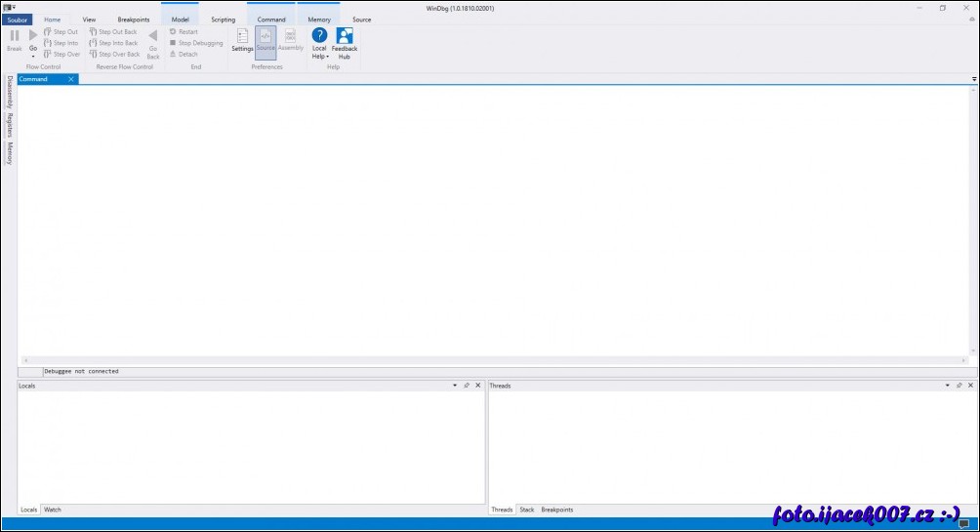Image resolution: width=980 pixels, height=532 pixels.
Task: Open Settings from the Preferences group
Action: [242, 37]
